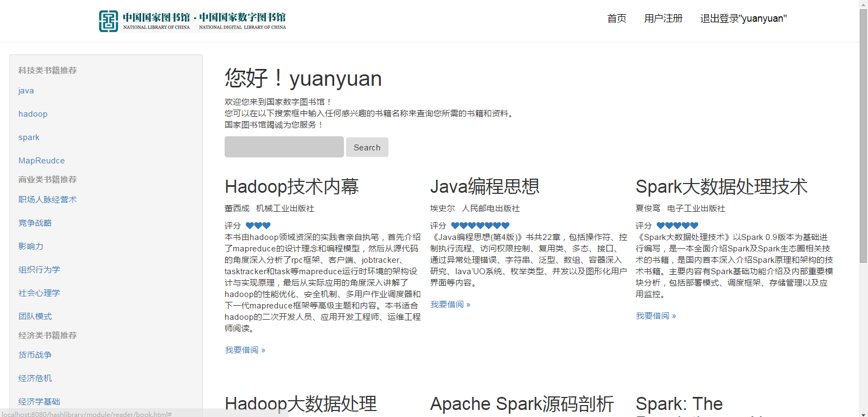The image size is (868, 417).
Task: Click the Hadoop大数据处理 book title
Action: pos(301,404)
